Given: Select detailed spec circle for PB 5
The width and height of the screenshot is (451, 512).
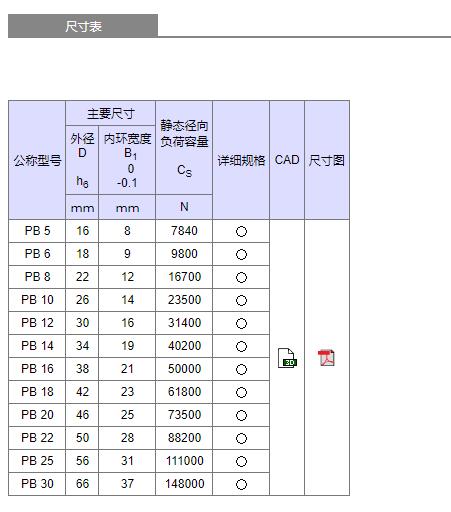Looking at the screenshot, I should 241,231.
